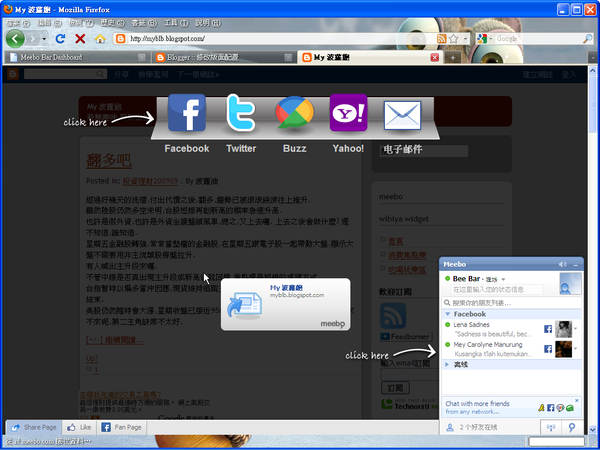
Task: Click the Bee Bar profile avatar
Action: coord(571,284)
